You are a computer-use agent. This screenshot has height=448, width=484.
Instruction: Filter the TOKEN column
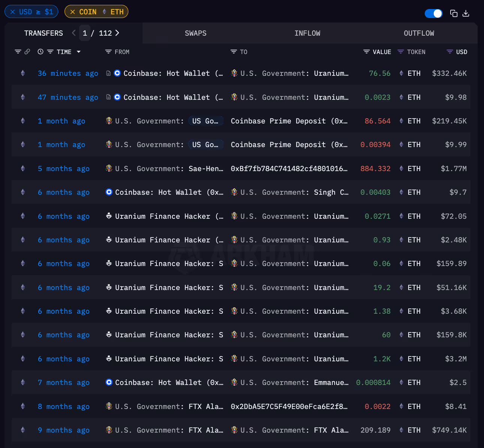(x=401, y=52)
